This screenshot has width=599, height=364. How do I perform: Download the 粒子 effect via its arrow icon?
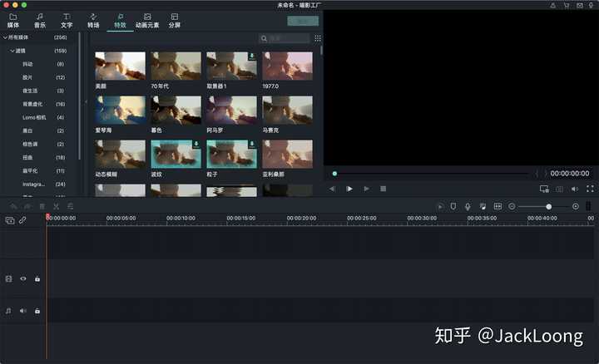(x=252, y=145)
